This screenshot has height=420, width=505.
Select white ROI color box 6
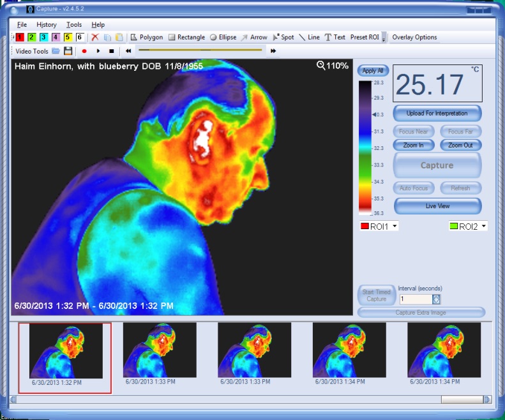tap(80, 38)
